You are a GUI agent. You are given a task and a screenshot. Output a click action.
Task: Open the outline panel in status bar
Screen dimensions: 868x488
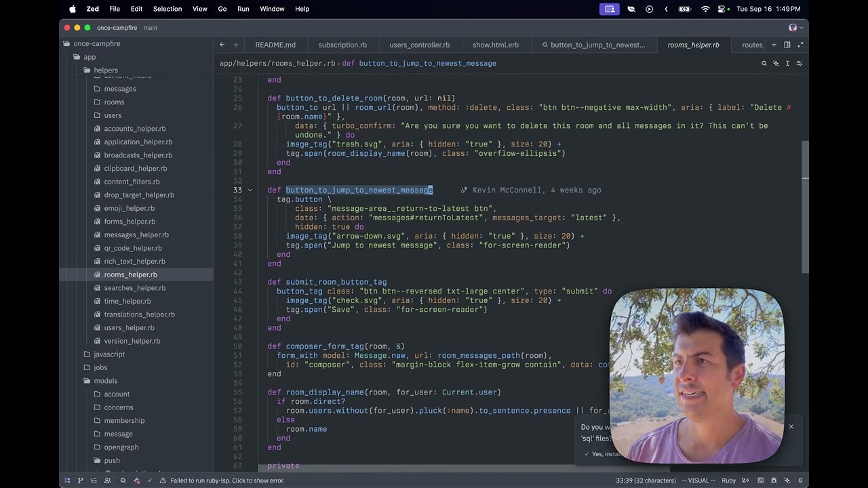pyautogui.click(x=94, y=481)
